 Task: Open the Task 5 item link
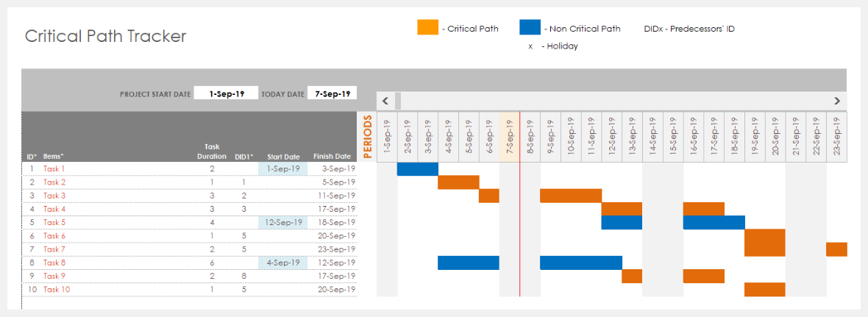(54, 222)
